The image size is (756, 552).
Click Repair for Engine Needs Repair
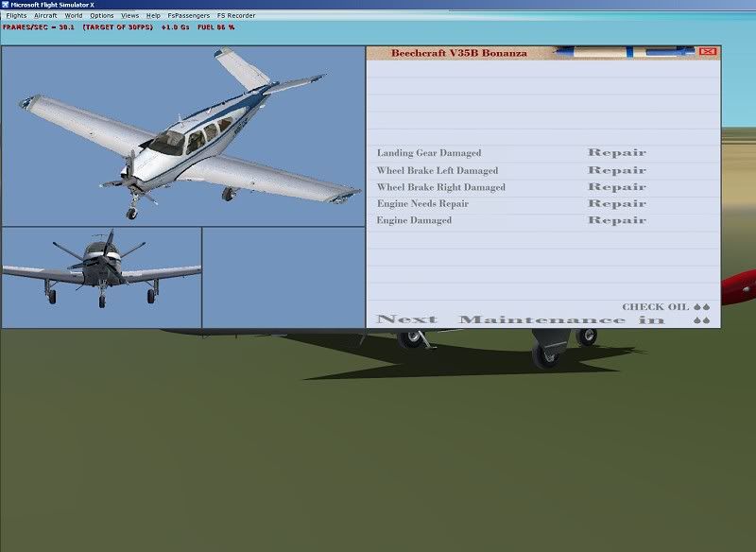click(x=617, y=203)
